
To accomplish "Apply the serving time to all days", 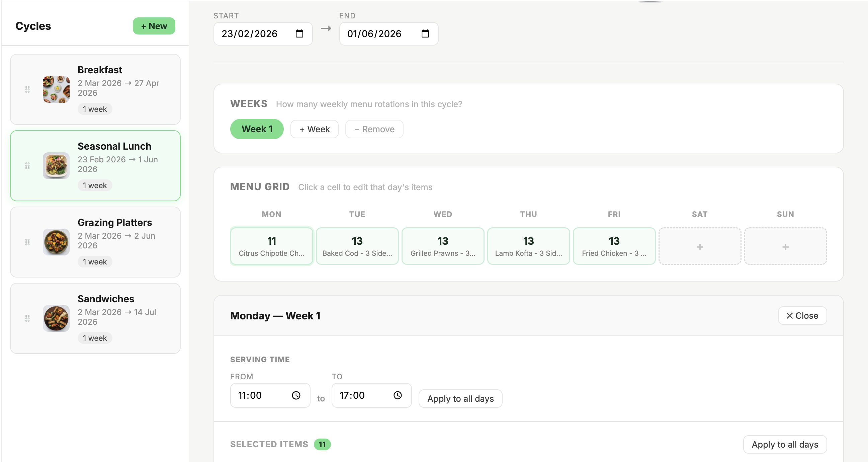I will coord(460,398).
